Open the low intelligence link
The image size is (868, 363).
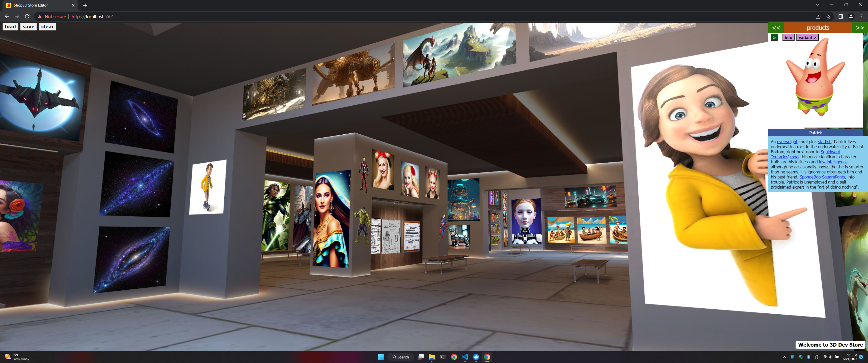pyautogui.click(x=833, y=162)
